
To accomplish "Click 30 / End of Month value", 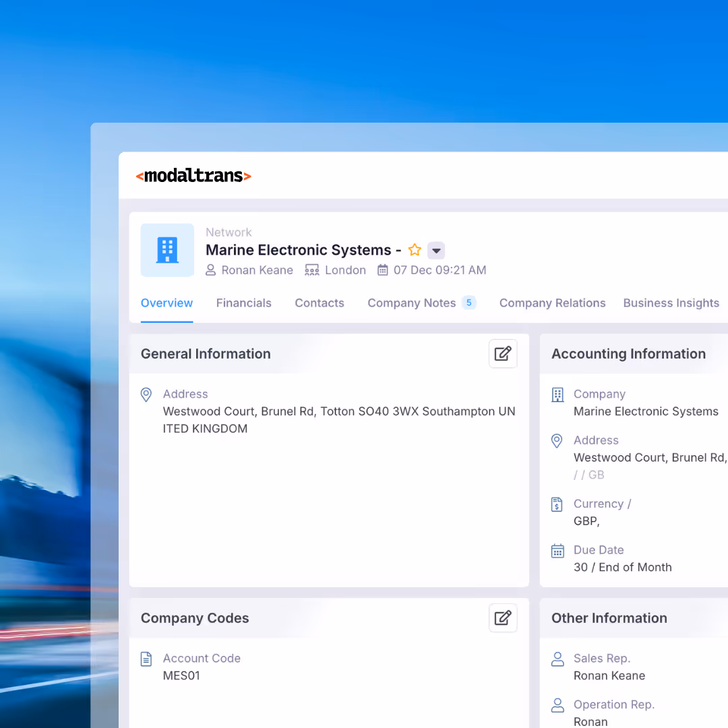I will pyautogui.click(x=623, y=568).
